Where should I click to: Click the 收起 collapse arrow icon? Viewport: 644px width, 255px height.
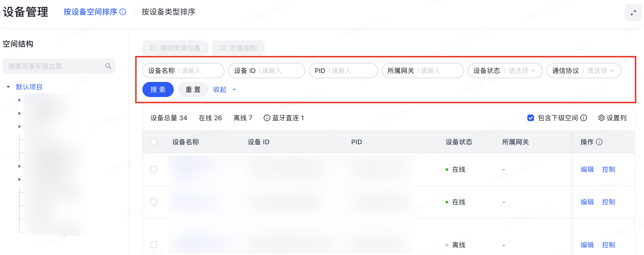(x=234, y=89)
